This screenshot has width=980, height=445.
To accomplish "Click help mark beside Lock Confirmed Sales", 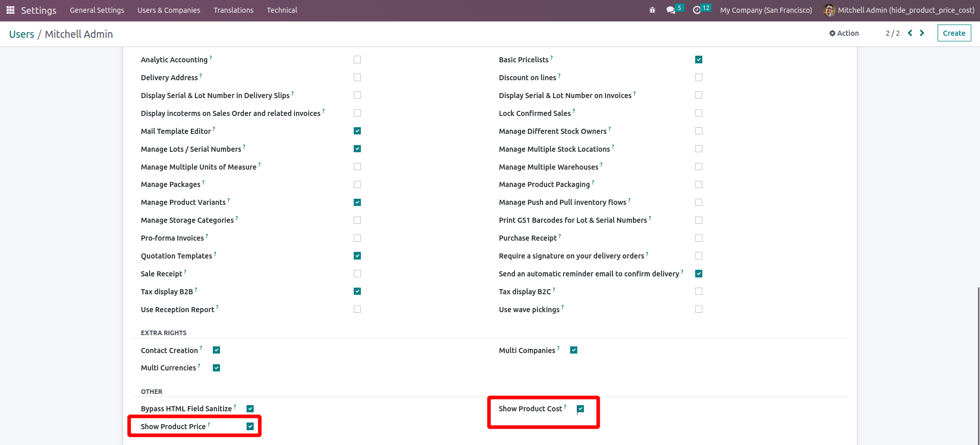I will pyautogui.click(x=574, y=111).
